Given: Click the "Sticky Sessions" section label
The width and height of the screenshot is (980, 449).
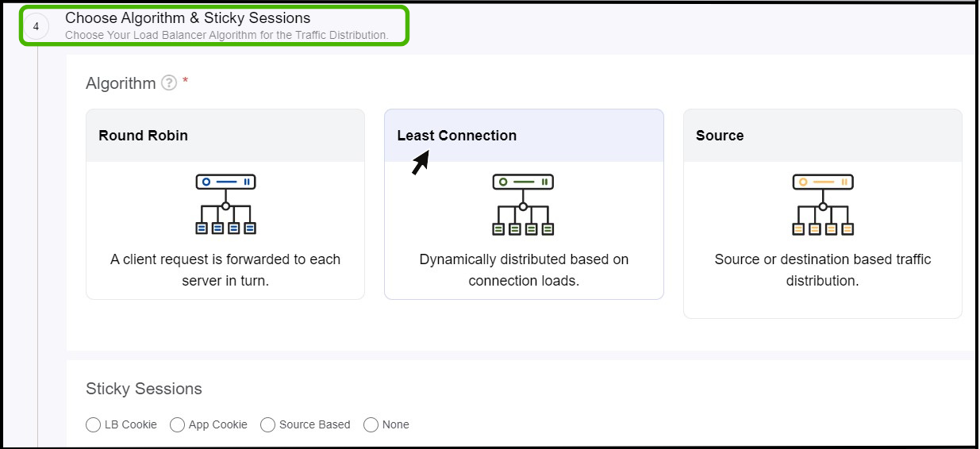Looking at the screenshot, I should 144,389.
